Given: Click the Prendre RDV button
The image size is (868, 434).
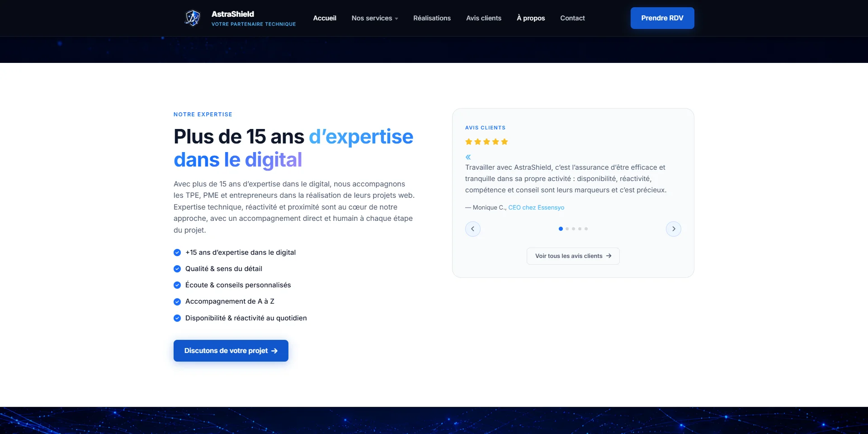Looking at the screenshot, I should tap(662, 18).
